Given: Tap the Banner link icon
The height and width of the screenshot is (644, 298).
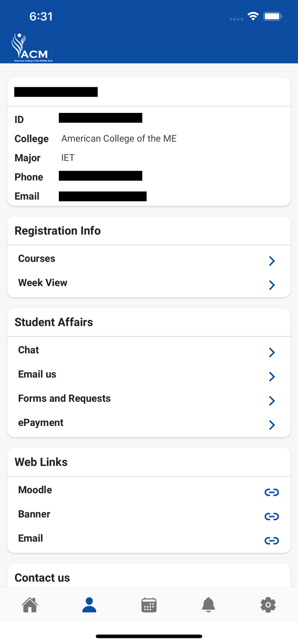Looking at the screenshot, I should 272,516.
